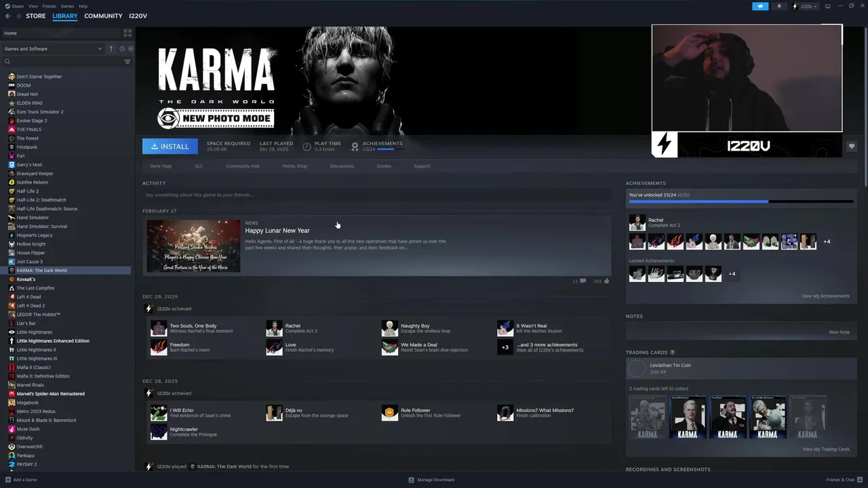Click the I Will Echo achievement icon
Viewport: 868px width, 488px height.
(159, 413)
